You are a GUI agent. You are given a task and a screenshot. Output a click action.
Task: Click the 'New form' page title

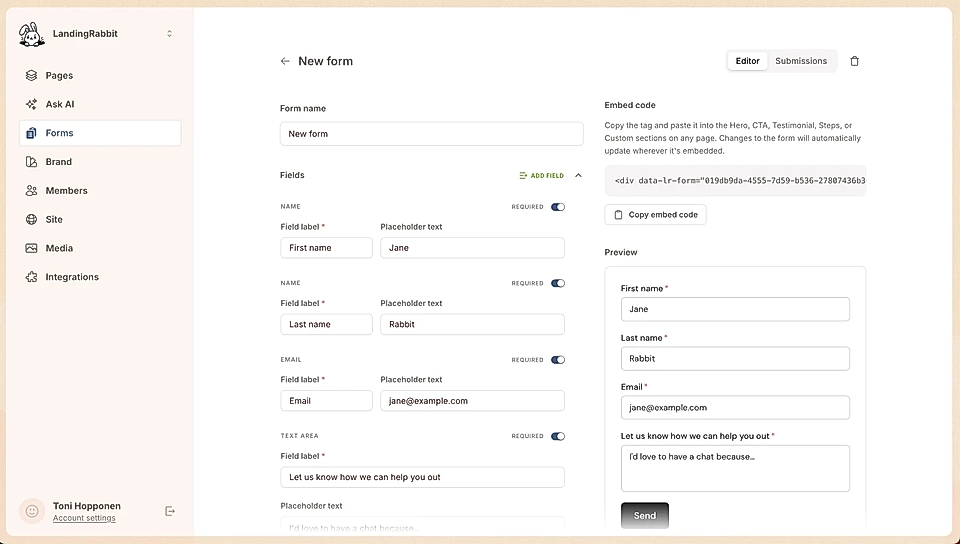(326, 61)
